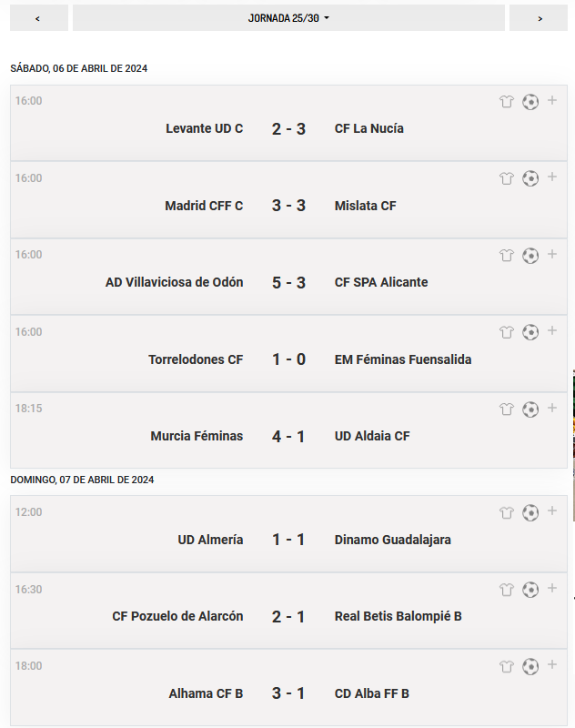Viewport: 575px width, 728px height.
Task: Expand plus sign on Torrelodones CF match
Action: [x=552, y=330]
